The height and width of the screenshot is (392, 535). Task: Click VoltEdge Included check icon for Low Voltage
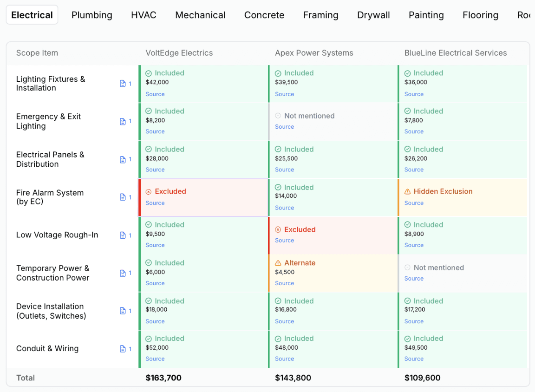coord(149,225)
